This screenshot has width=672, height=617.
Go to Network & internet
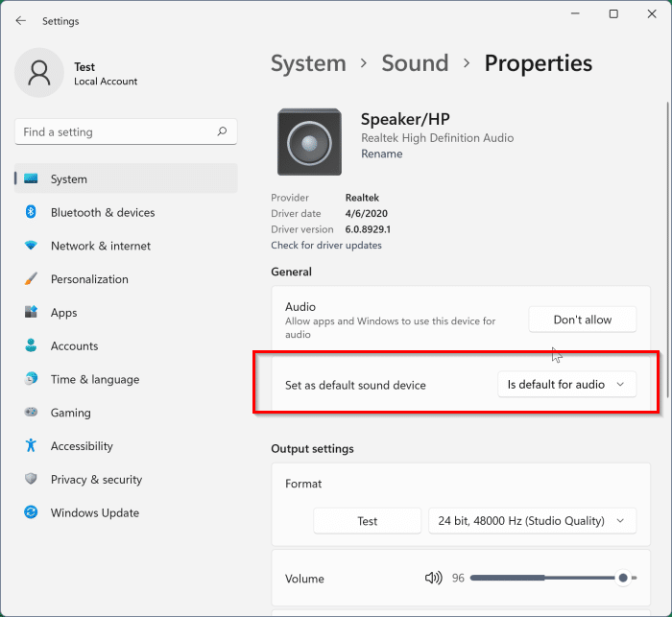click(126, 246)
